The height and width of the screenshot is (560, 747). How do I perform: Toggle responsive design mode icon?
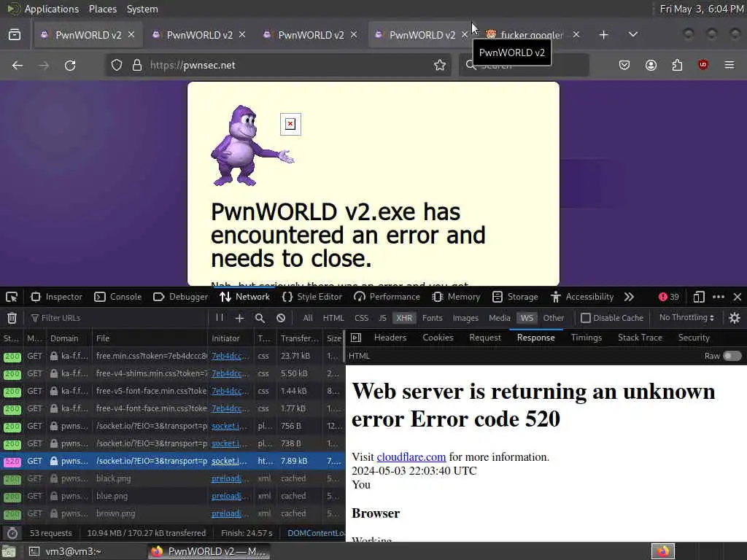click(x=698, y=297)
